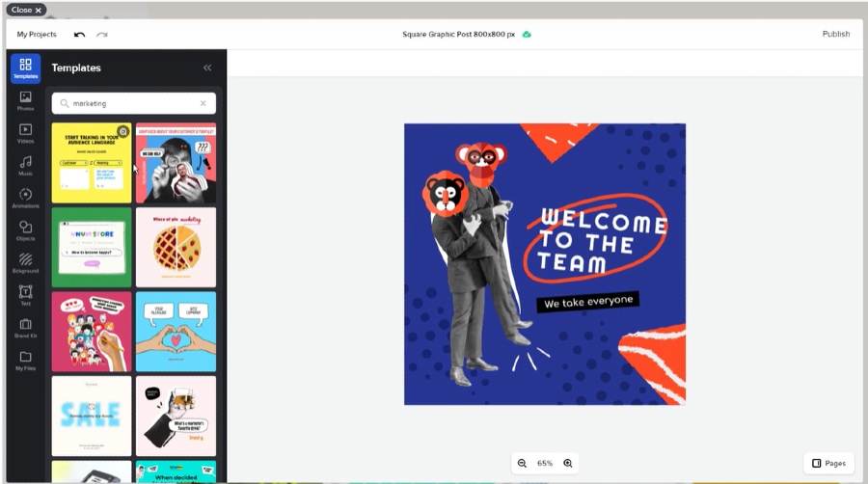Select the yellow audience language template
This screenshot has height=484, width=868.
click(x=92, y=163)
